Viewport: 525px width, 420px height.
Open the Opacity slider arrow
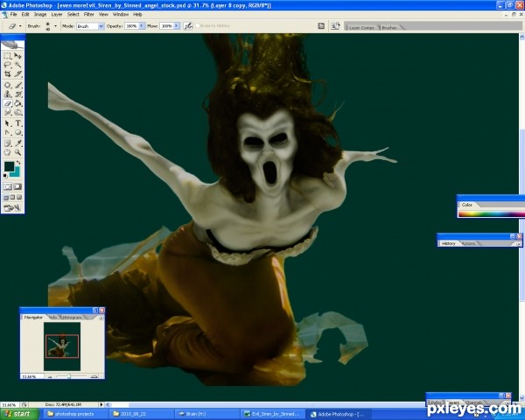coord(142,25)
